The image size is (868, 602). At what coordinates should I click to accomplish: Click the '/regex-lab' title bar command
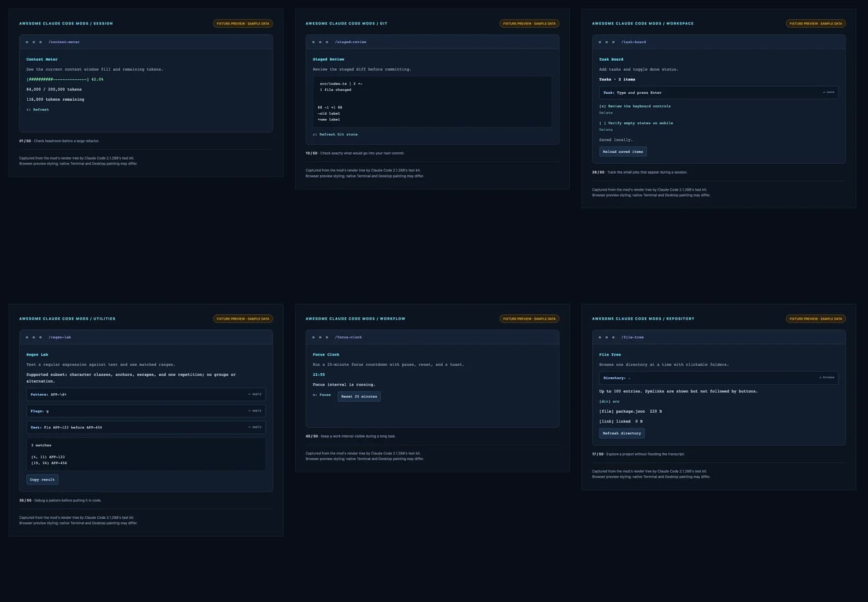[x=60, y=337]
